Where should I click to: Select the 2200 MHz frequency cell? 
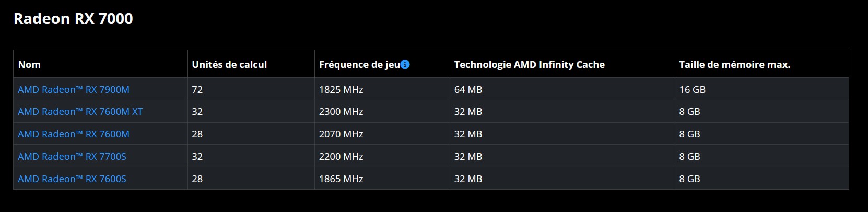(382, 156)
